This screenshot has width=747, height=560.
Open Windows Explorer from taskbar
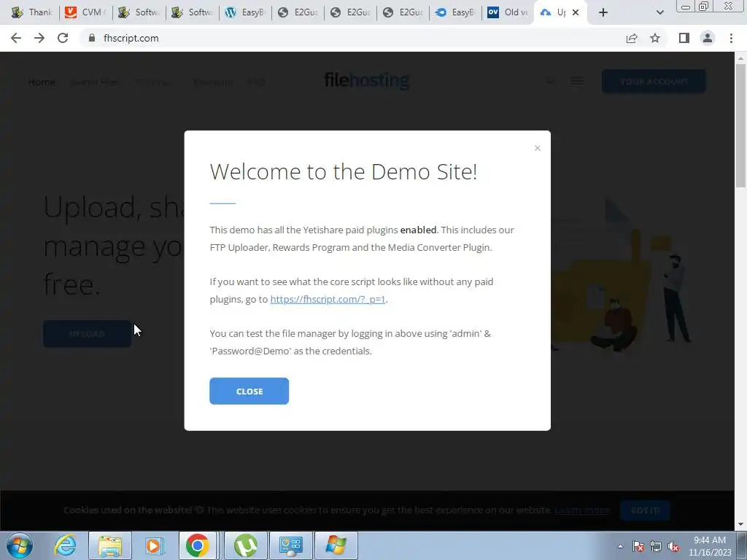110,545
